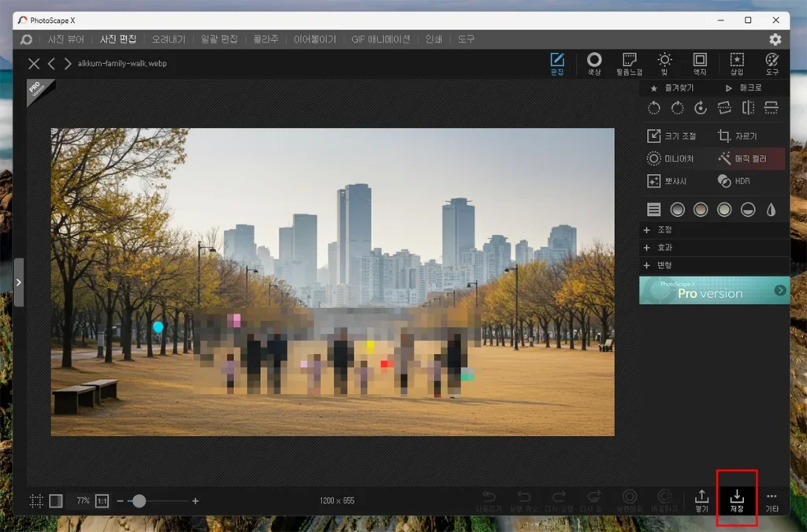
Task: Toggle the split compare view icon
Action: 56,500
